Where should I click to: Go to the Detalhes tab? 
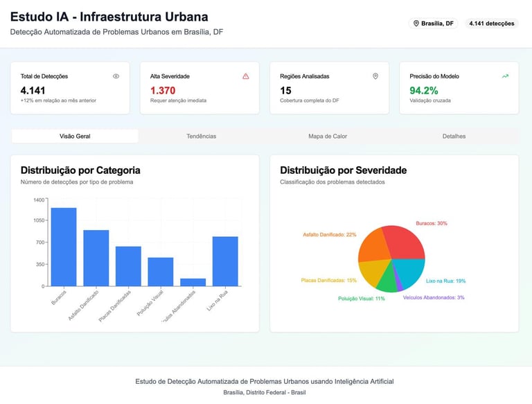coord(454,136)
